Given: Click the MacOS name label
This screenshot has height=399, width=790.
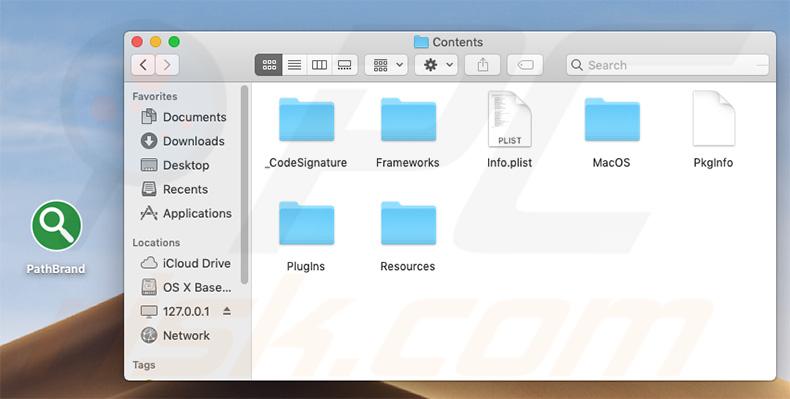Looking at the screenshot, I should (612, 163).
